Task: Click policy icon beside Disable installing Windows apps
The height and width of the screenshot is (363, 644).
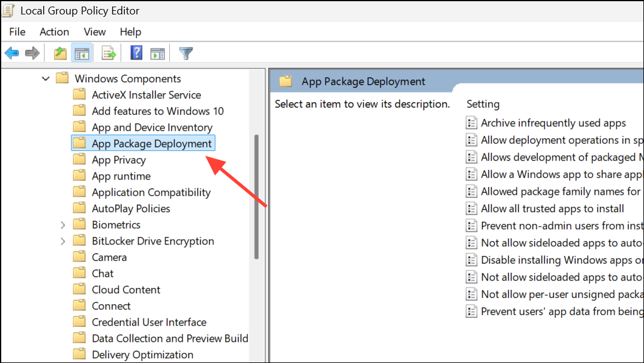Action: coord(472,260)
